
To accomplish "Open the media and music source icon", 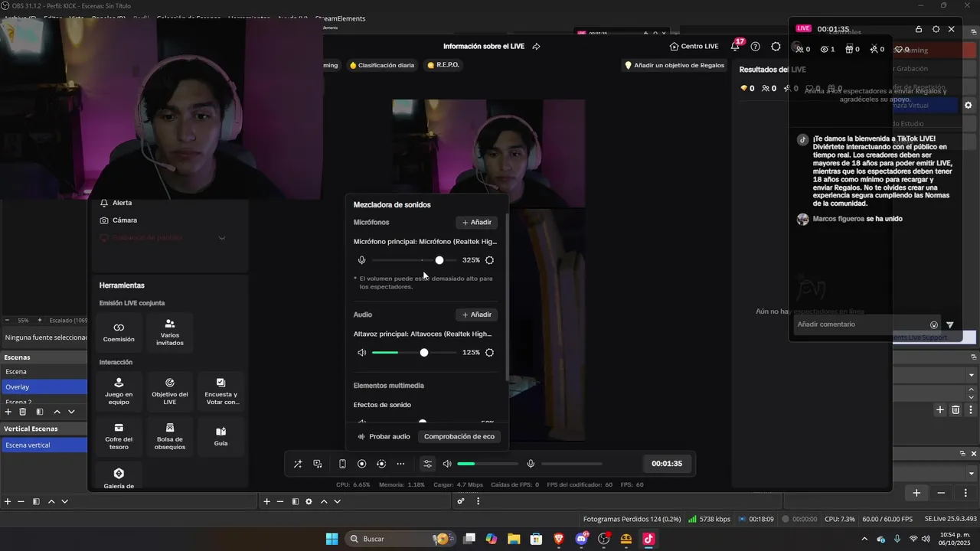I will [318, 464].
